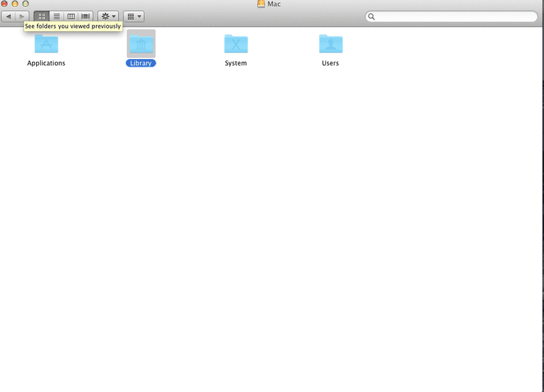Select the Users folder icon
544x392 pixels.
click(330, 43)
